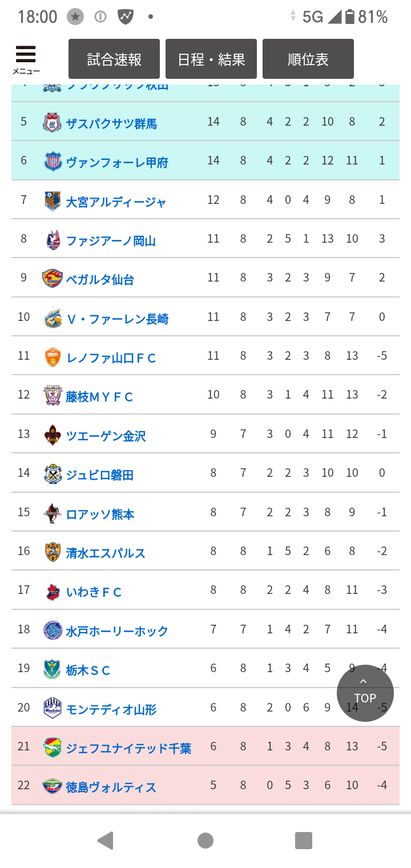Tap the レノファ山口ＦＣ orange crest

[53, 357]
